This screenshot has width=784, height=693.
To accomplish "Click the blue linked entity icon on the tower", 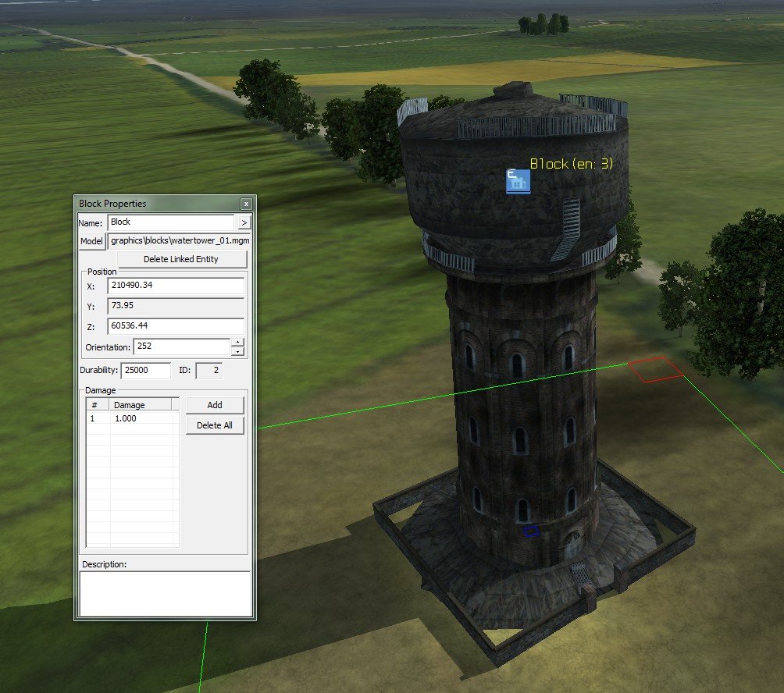I will (x=518, y=181).
